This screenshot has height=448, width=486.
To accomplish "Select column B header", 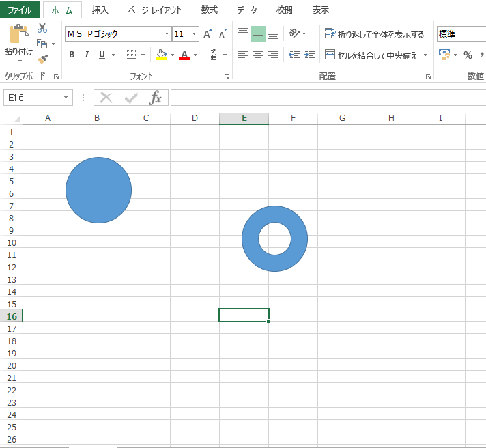I will (97, 118).
